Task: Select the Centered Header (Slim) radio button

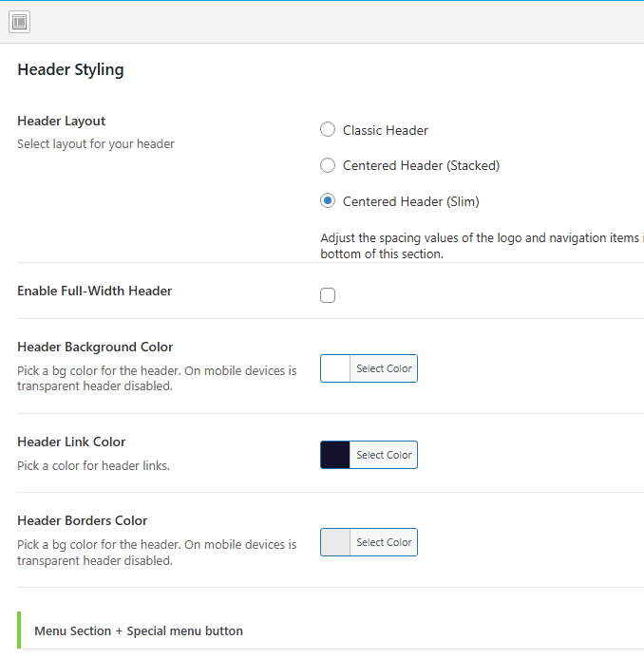Action: pyautogui.click(x=328, y=201)
